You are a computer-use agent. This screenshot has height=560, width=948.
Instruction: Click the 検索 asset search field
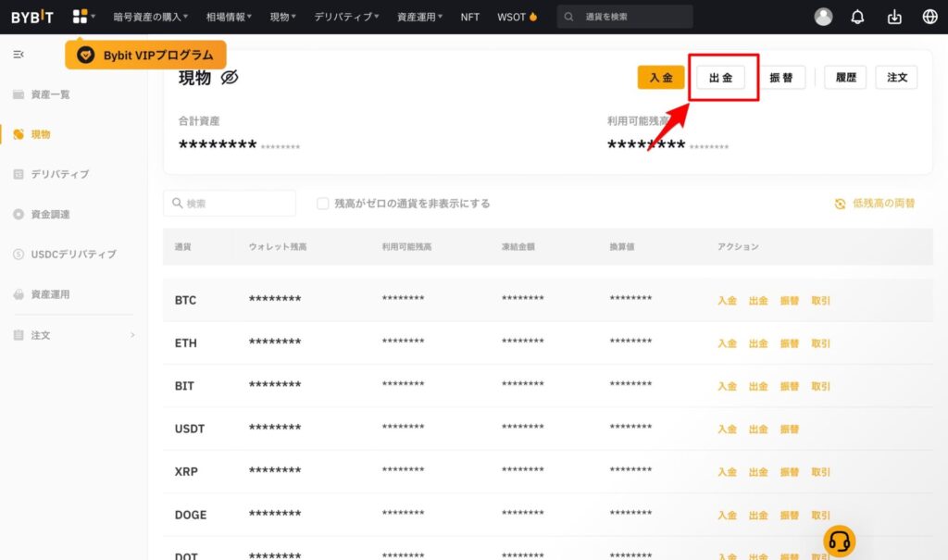(x=230, y=204)
